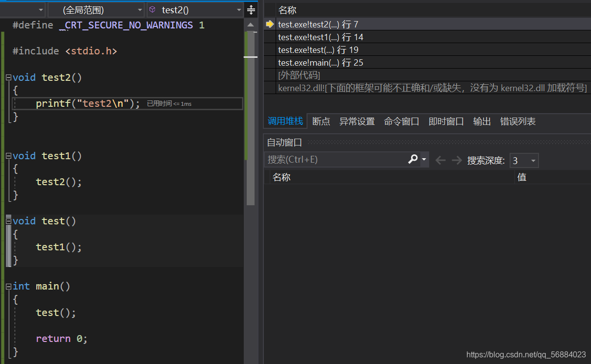Collapse the int main() function block

point(8,286)
